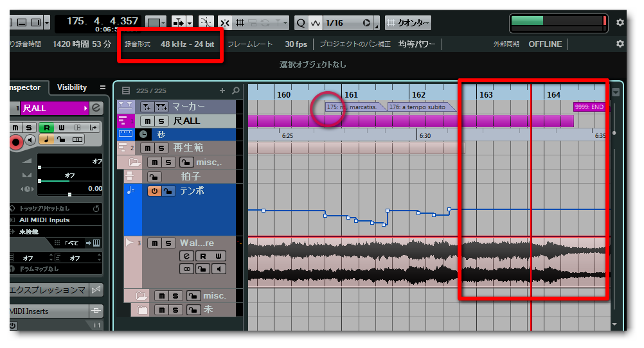The image size is (644, 348).
Task: Switch to the Inspector tab
Action: click(x=26, y=87)
